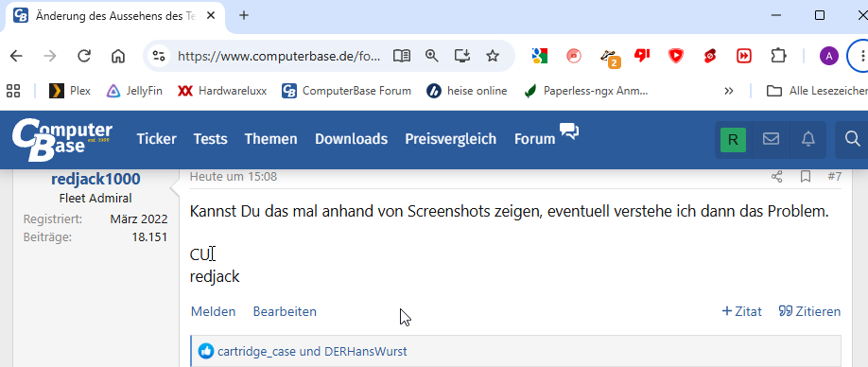Viewport: 868px width, 367px height.
Task: Open the redjack1000 user profile link
Action: tap(95, 180)
